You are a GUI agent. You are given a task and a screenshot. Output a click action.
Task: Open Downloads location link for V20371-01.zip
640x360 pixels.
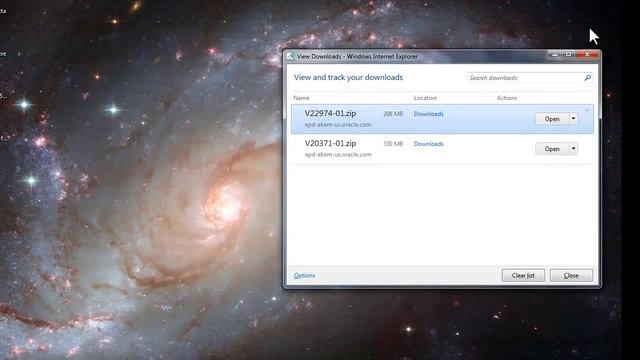tap(429, 144)
